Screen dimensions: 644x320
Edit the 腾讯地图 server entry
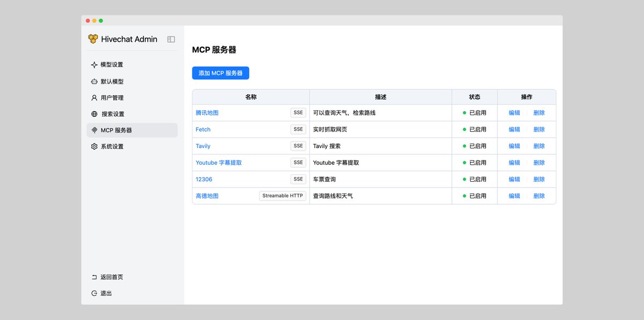tap(514, 113)
